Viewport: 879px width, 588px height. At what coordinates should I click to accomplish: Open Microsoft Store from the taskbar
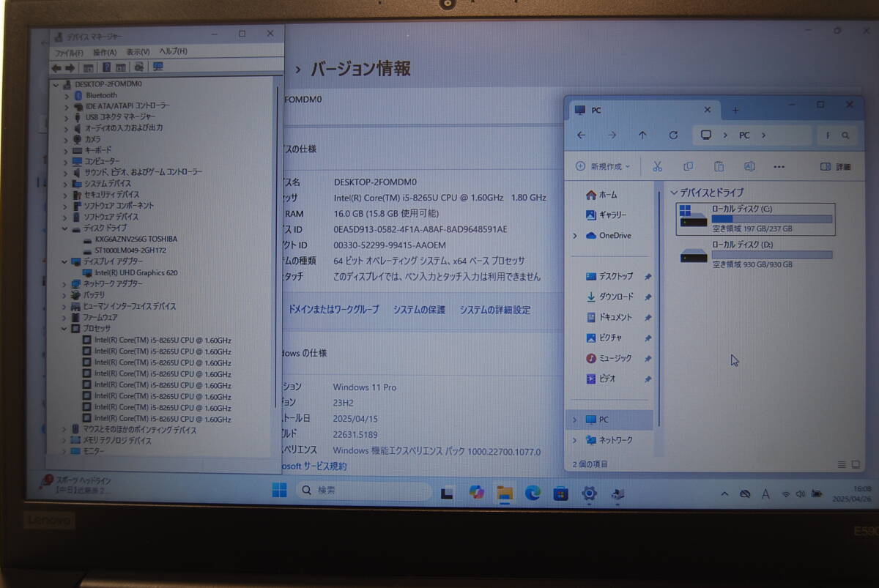click(560, 493)
